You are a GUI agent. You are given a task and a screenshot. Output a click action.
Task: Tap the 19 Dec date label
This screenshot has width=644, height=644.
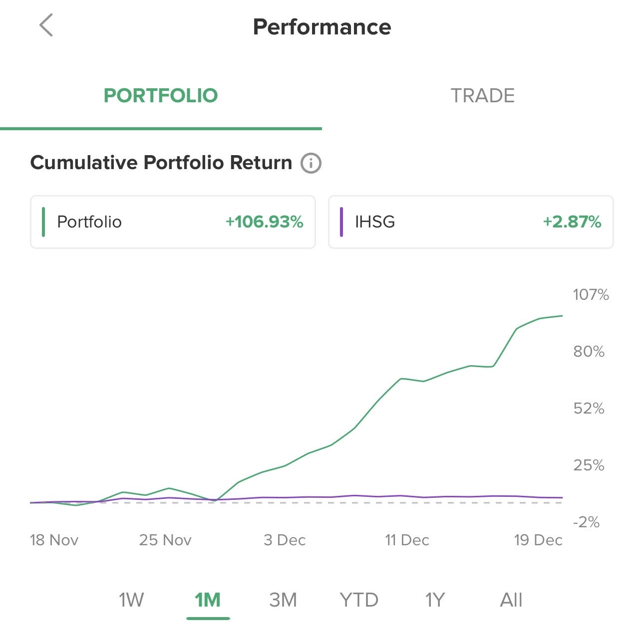(x=538, y=540)
